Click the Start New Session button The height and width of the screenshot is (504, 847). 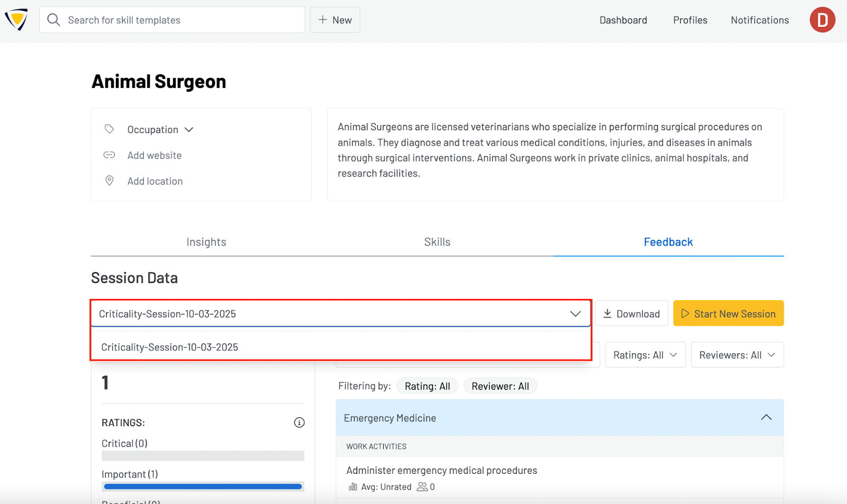728,313
